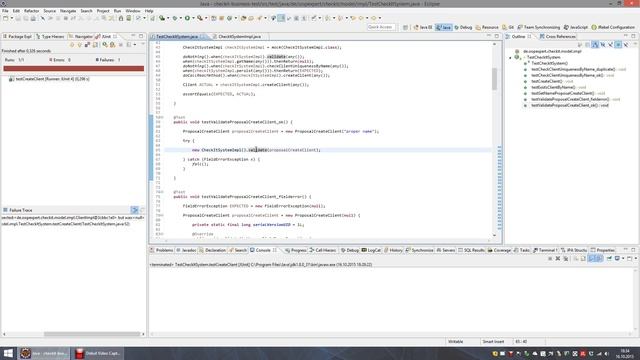Select testExistsClientByName() in Outline

coord(553,87)
